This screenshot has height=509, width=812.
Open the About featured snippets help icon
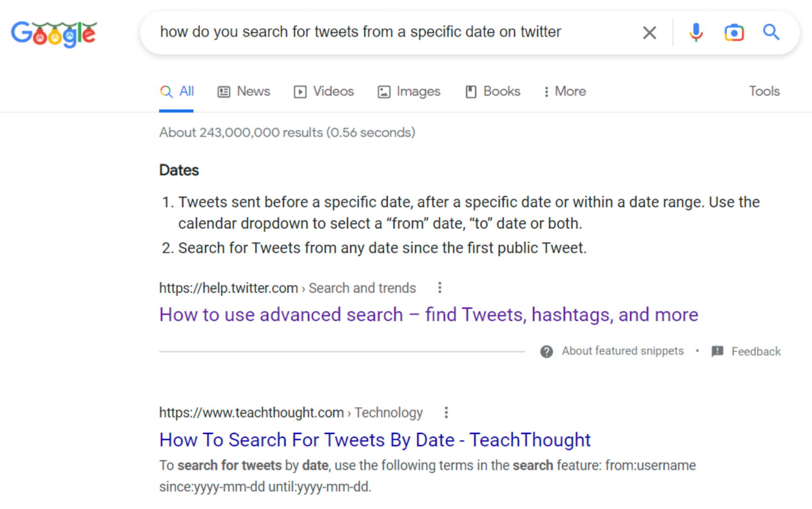click(547, 352)
